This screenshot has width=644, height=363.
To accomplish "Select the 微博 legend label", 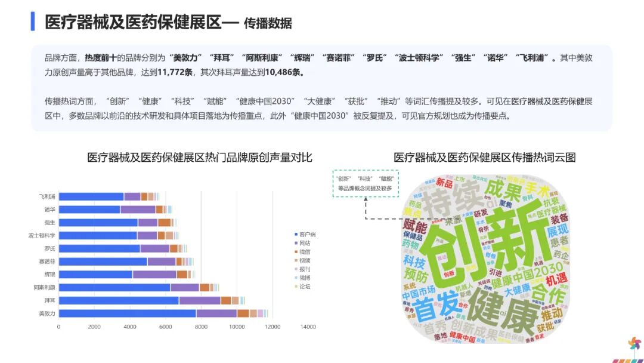I will pyautogui.click(x=305, y=278).
